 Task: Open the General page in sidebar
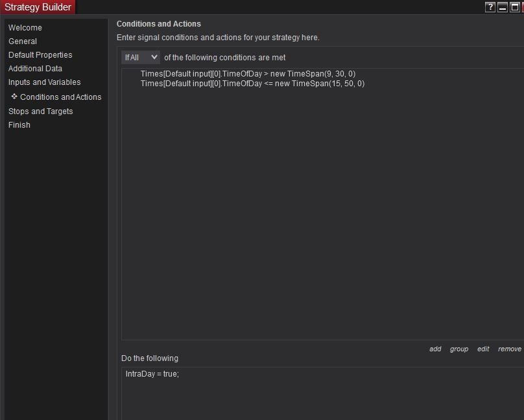(x=23, y=41)
